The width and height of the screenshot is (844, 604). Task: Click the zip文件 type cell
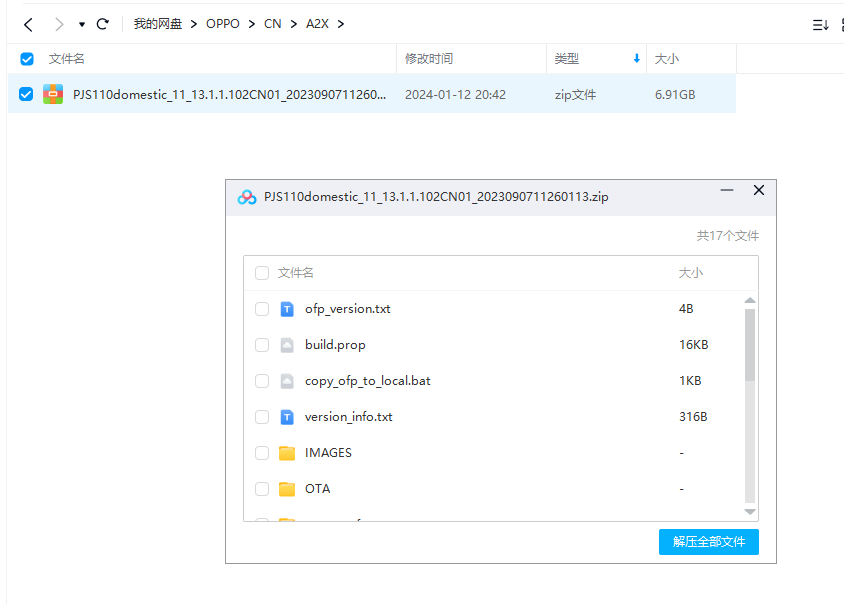pyautogui.click(x=575, y=95)
